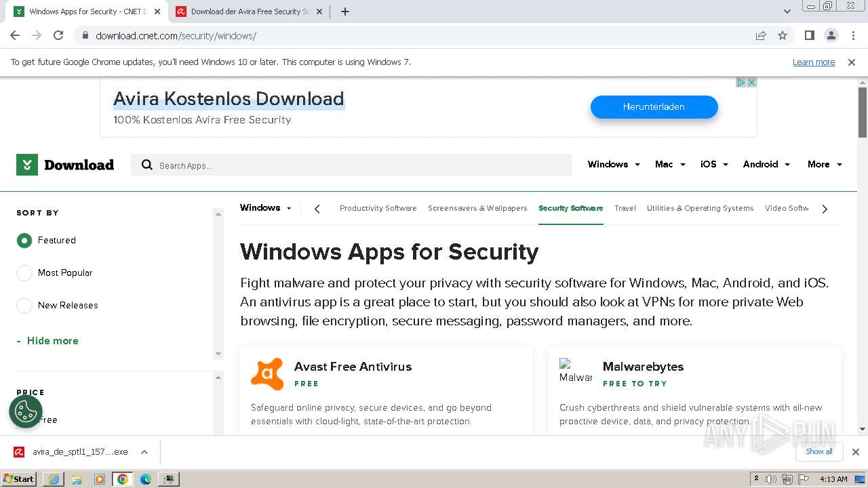Viewport: 868px width, 488px height.
Task: Click the browser forward arrow
Action: [x=37, y=35]
